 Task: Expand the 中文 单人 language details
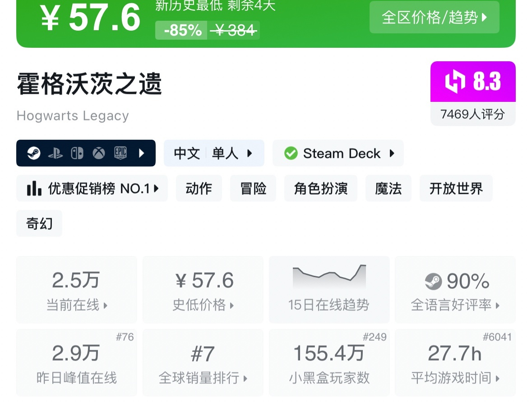point(214,154)
